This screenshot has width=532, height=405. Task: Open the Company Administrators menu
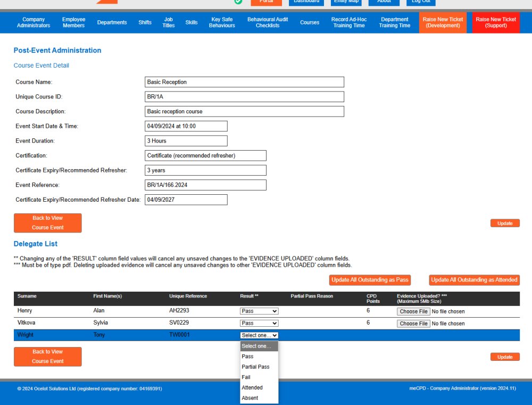pyautogui.click(x=34, y=22)
